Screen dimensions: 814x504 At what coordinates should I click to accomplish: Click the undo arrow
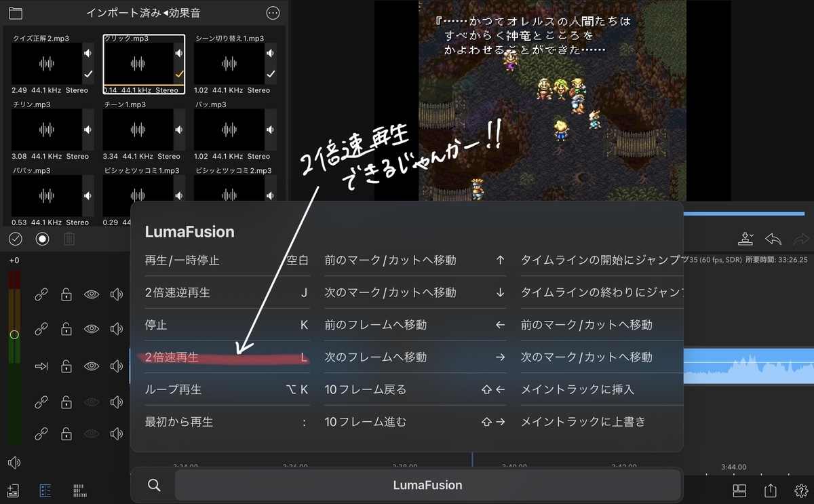pyautogui.click(x=773, y=239)
